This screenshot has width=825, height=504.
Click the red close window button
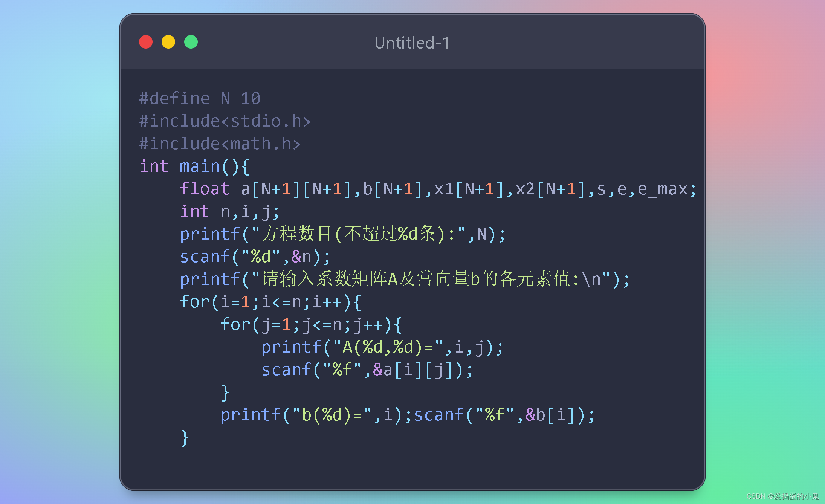coord(146,42)
